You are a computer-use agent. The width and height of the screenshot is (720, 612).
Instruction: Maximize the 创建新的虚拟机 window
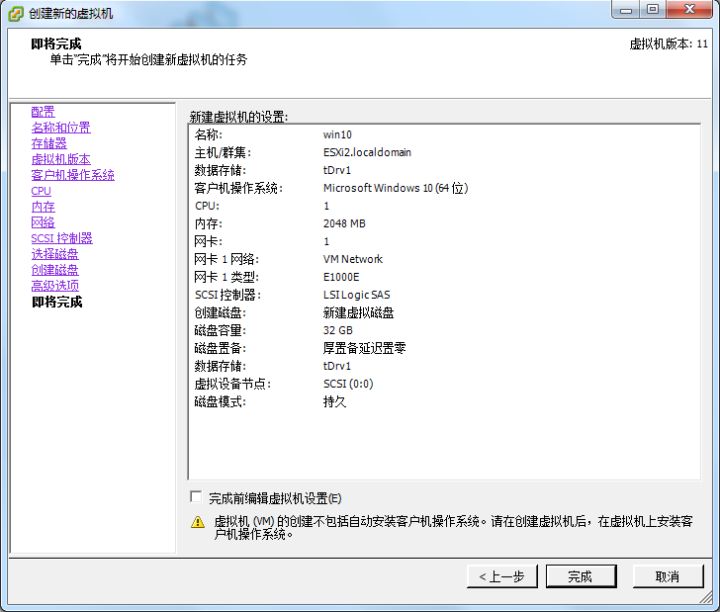(652, 9)
